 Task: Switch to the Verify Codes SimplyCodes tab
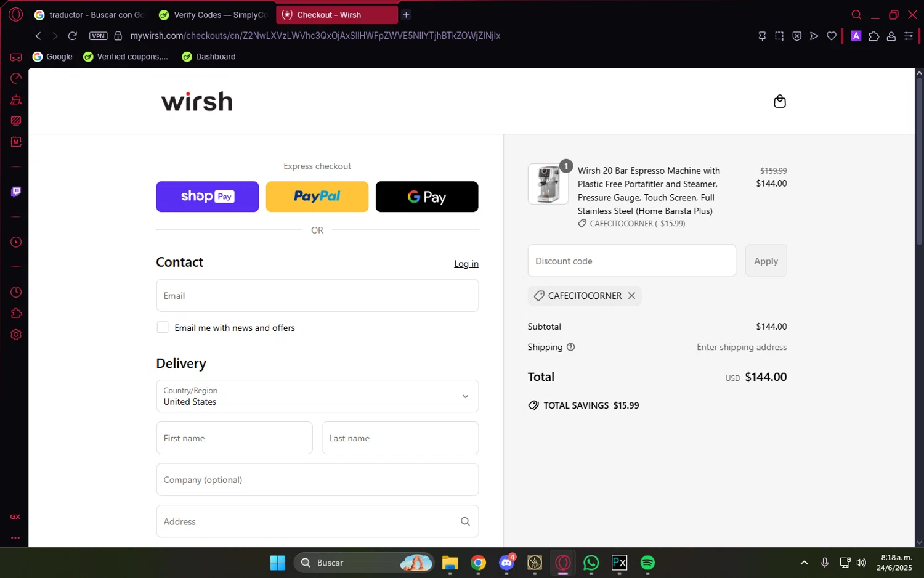[x=213, y=15]
